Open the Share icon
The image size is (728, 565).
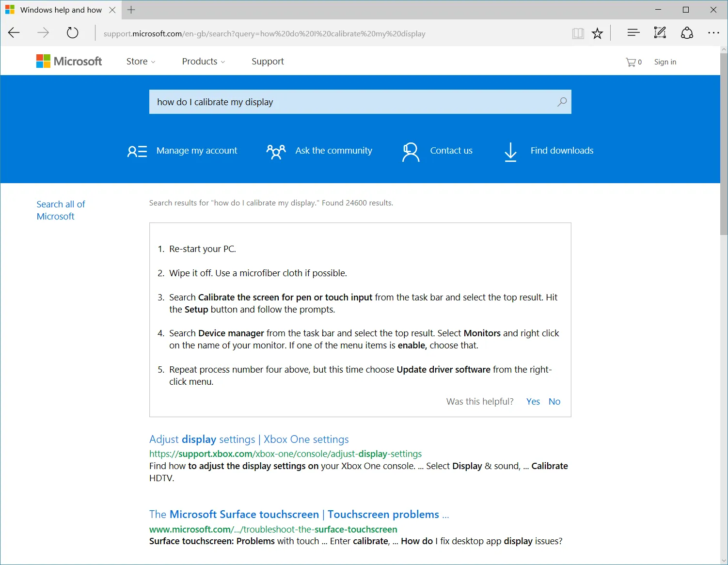pyautogui.click(x=687, y=32)
